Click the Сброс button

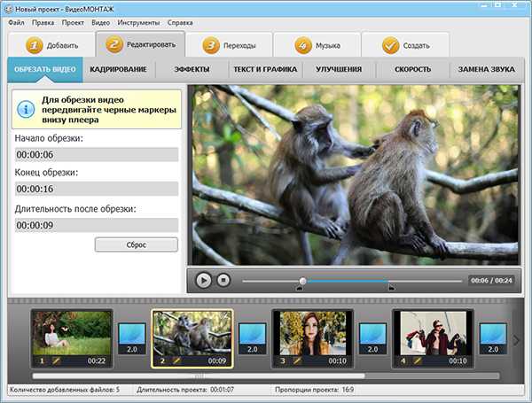[x=136, y=244]
